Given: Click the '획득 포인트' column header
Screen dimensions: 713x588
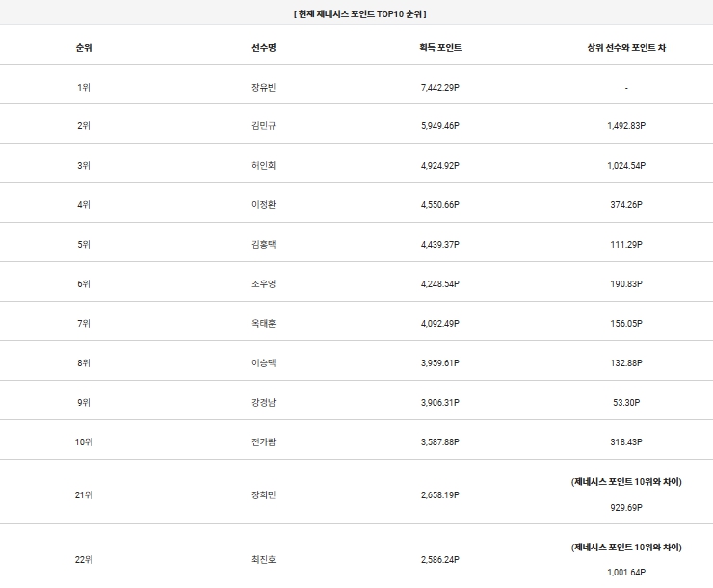Looking at the screenshot, I should (x=440, y=47).
